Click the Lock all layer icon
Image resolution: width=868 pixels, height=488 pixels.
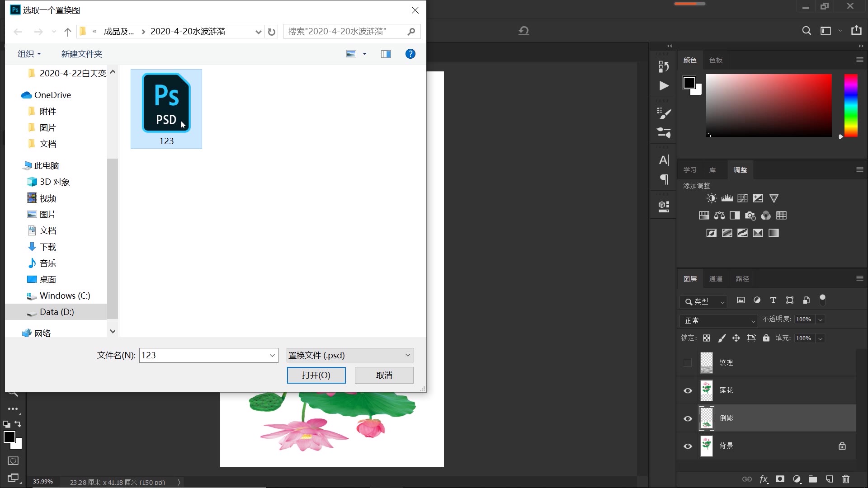click(766, 338)
